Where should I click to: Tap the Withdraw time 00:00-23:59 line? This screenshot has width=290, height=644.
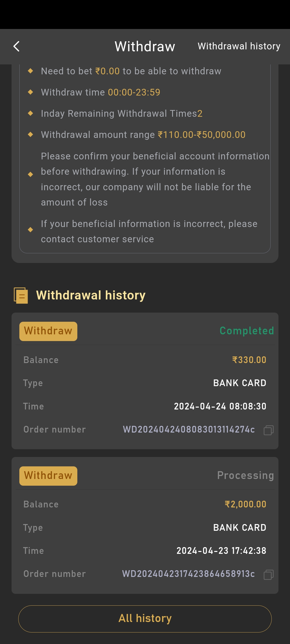click(x=100, y=92)
